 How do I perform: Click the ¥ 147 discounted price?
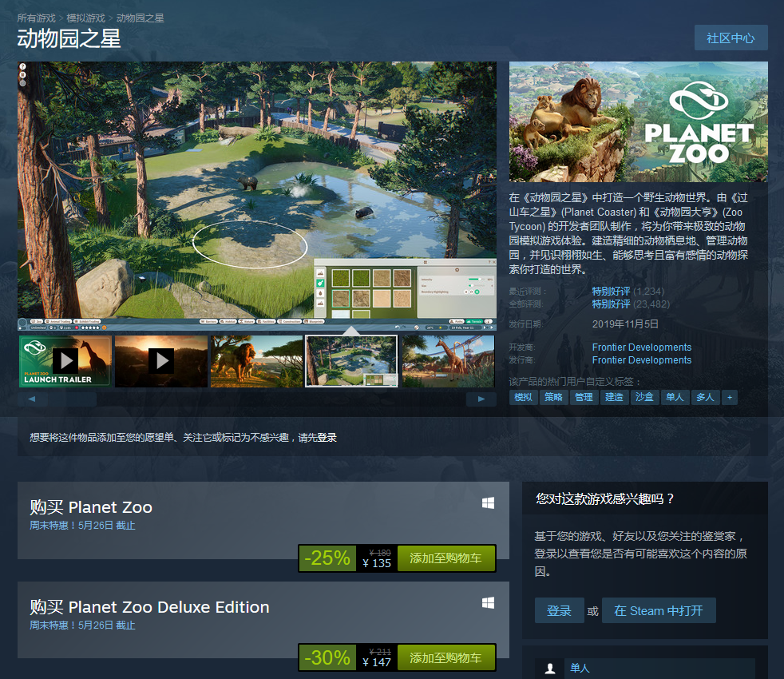point(377,662)
